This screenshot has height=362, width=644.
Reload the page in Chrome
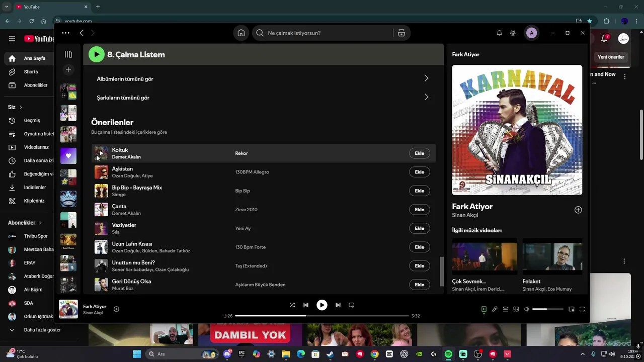(x=32, y=21)
